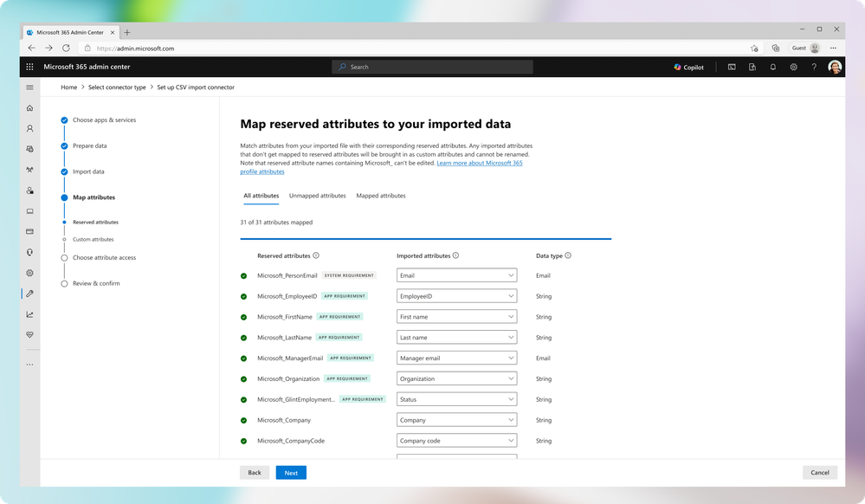Open the Manager email dropdown
865x504 pixels.
tap(456, 358)
